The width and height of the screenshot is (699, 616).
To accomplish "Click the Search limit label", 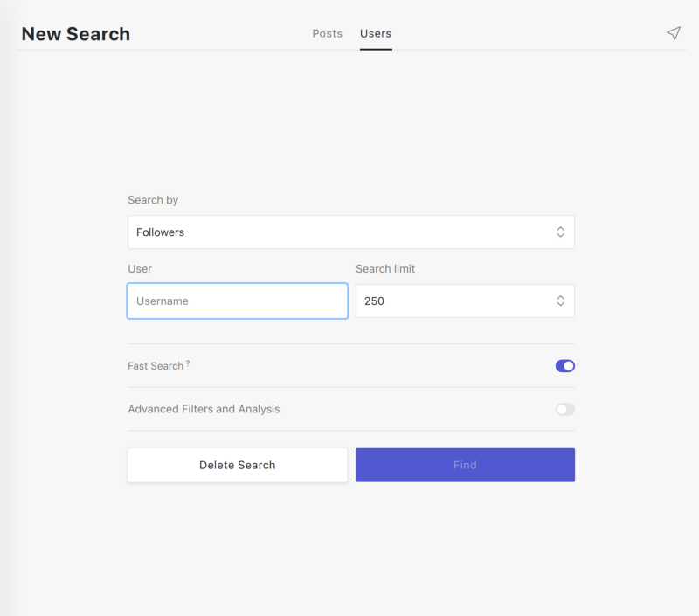I will pyautogui.click(x=385, y=269).
